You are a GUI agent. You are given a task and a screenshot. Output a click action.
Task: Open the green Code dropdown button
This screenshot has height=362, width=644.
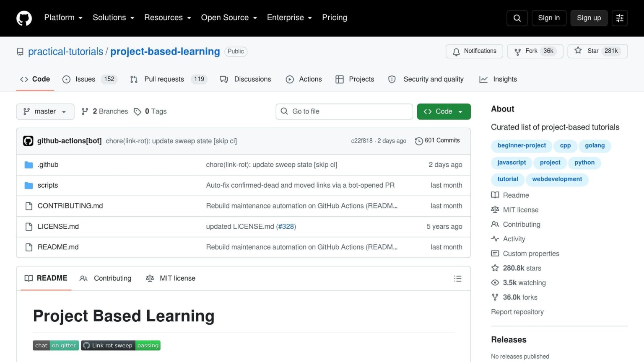point(444,111)
